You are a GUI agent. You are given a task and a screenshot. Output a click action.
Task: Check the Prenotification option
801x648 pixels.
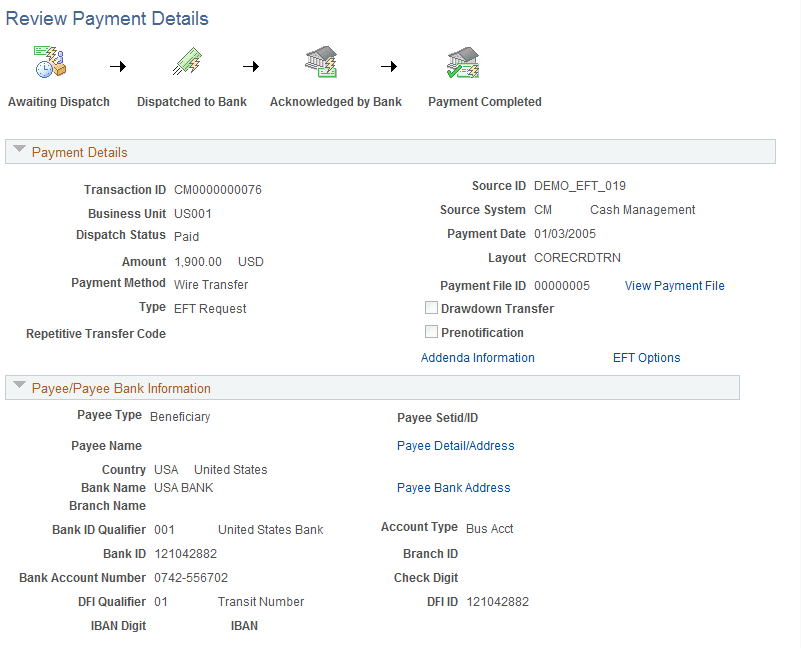[431, 331]
